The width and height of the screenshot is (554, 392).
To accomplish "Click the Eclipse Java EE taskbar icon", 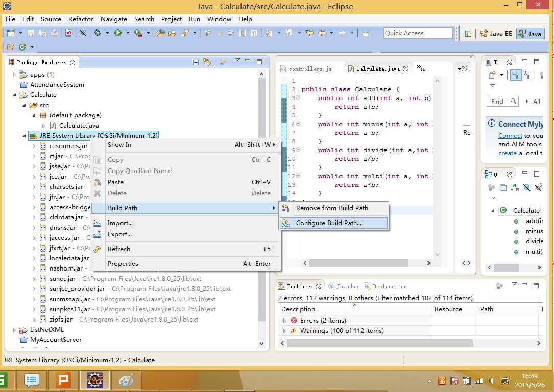I will tap(94, 380).
